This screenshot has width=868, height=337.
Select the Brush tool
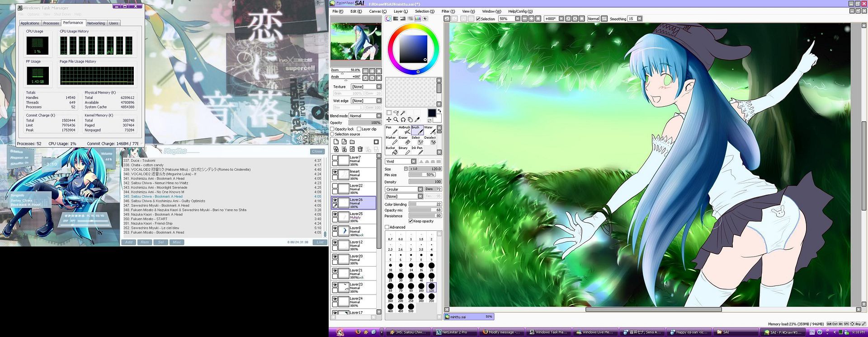pos(417,130)
